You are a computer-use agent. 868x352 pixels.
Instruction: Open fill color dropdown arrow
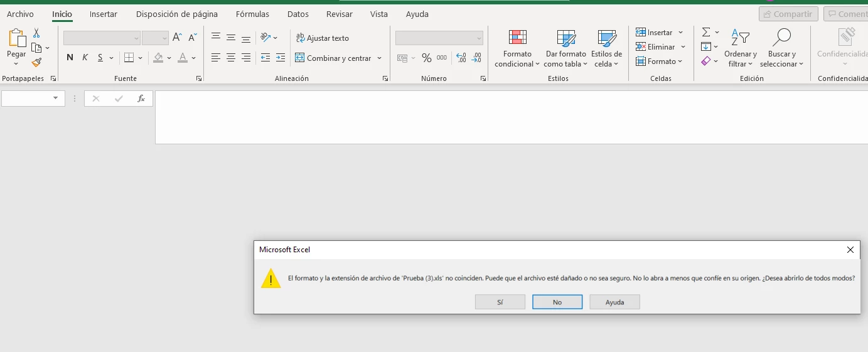coord(169,58)
